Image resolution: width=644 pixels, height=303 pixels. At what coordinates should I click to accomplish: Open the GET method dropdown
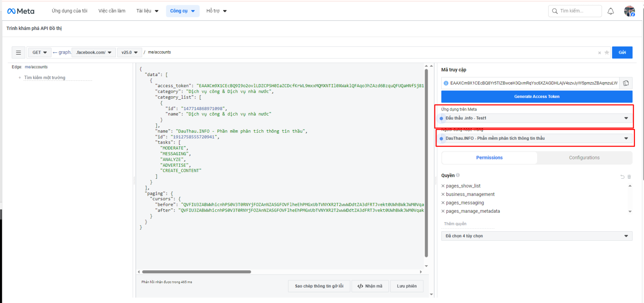[x=39, y=52]
